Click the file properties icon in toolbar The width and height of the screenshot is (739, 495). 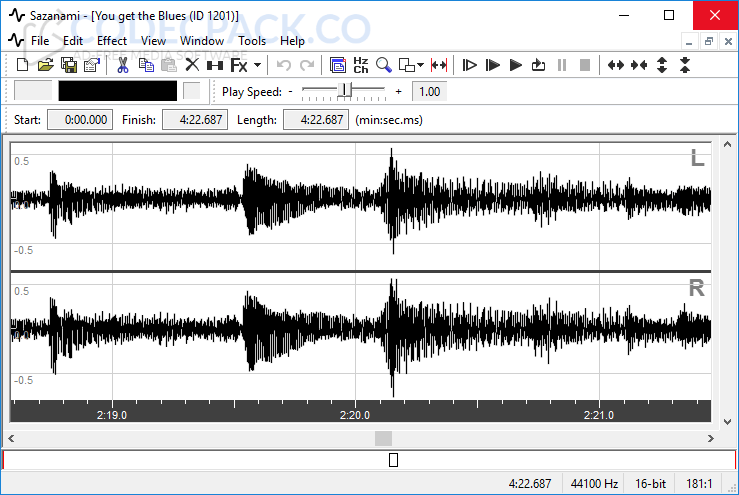92,65
